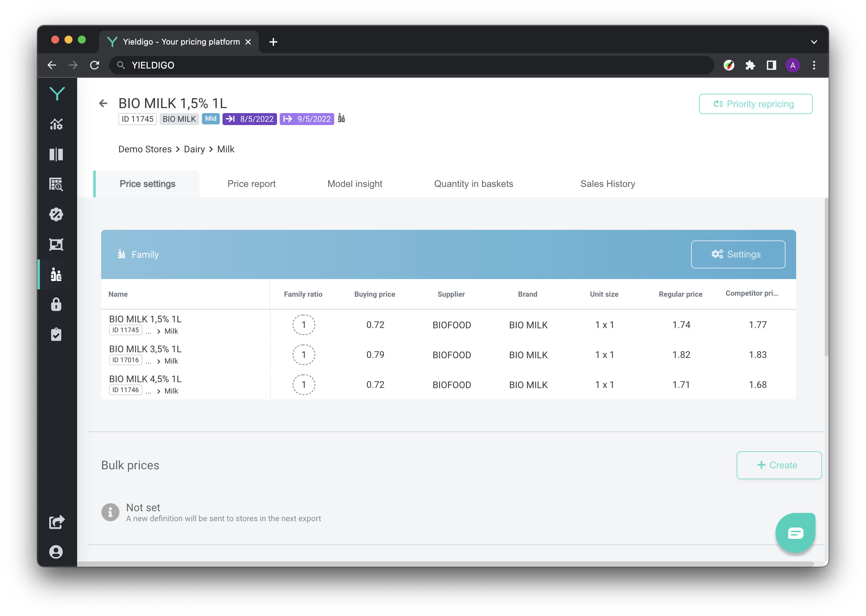Switch to the Quantity in baskets tab
The image size is (866, 616).
click(x=474, y=184)
